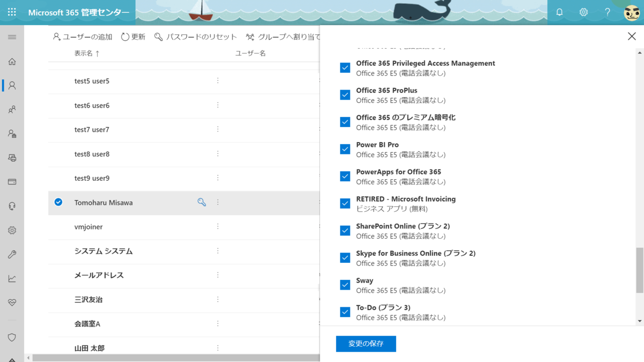Image resolution: width=644 pixels, height=362 pixels.
Task: Open the Settings gear in sidebar
Action: pos(12,230)
